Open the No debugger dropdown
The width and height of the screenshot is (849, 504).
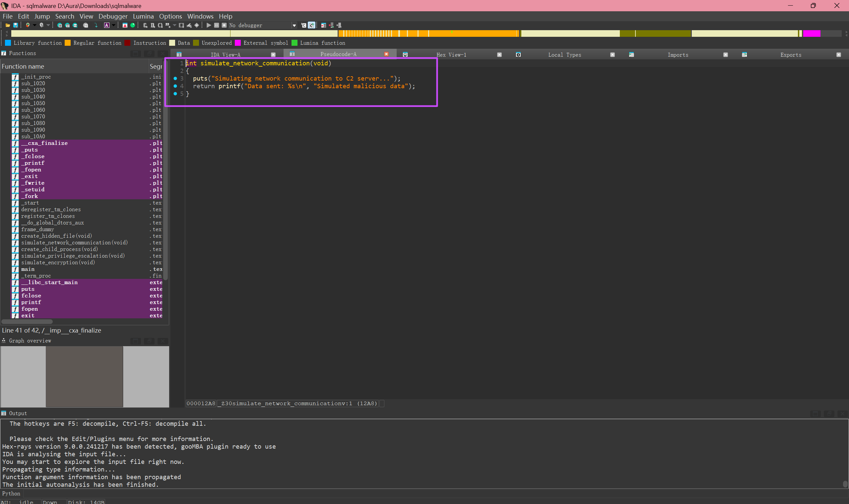[294, 25]
